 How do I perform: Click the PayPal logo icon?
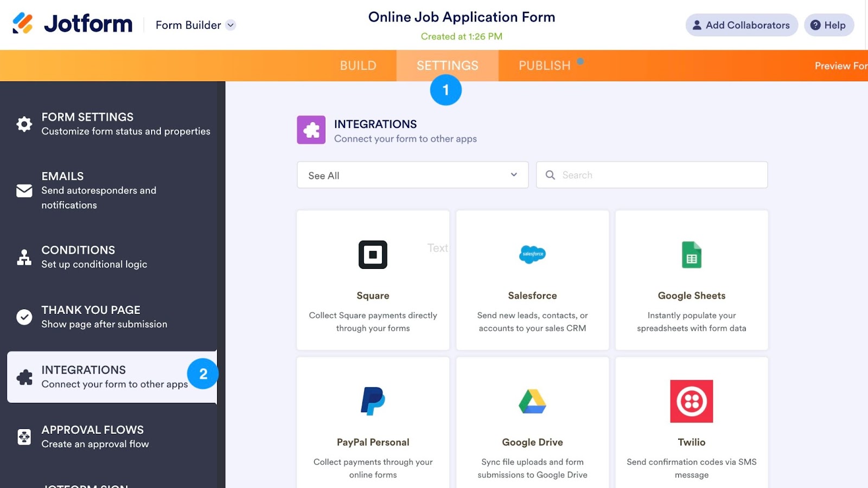373,401
